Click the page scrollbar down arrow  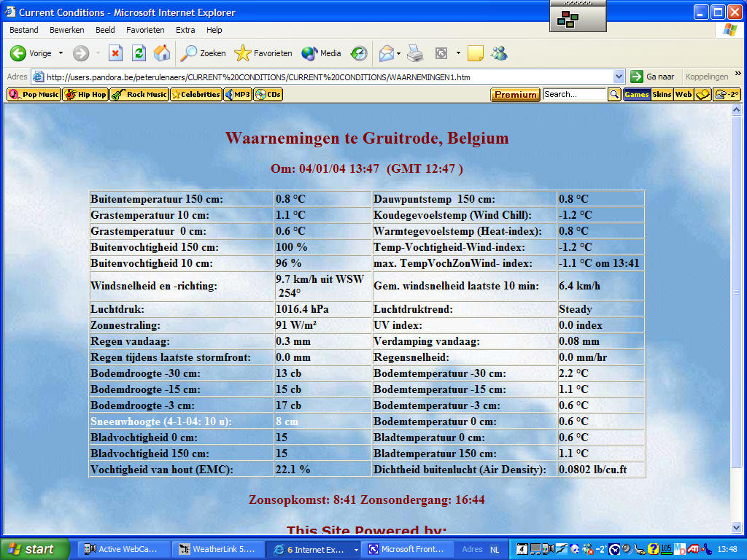(x=736, y=527)
